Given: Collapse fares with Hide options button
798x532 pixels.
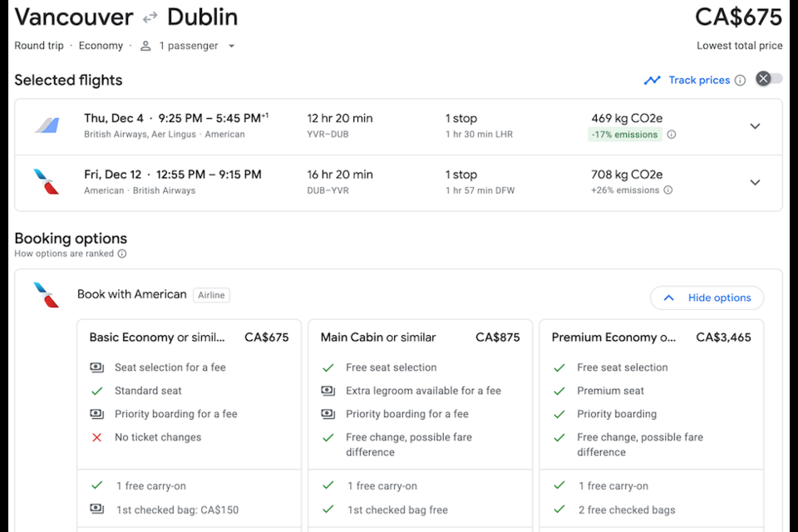Looking at the screenshot, I should pos(707,298).
